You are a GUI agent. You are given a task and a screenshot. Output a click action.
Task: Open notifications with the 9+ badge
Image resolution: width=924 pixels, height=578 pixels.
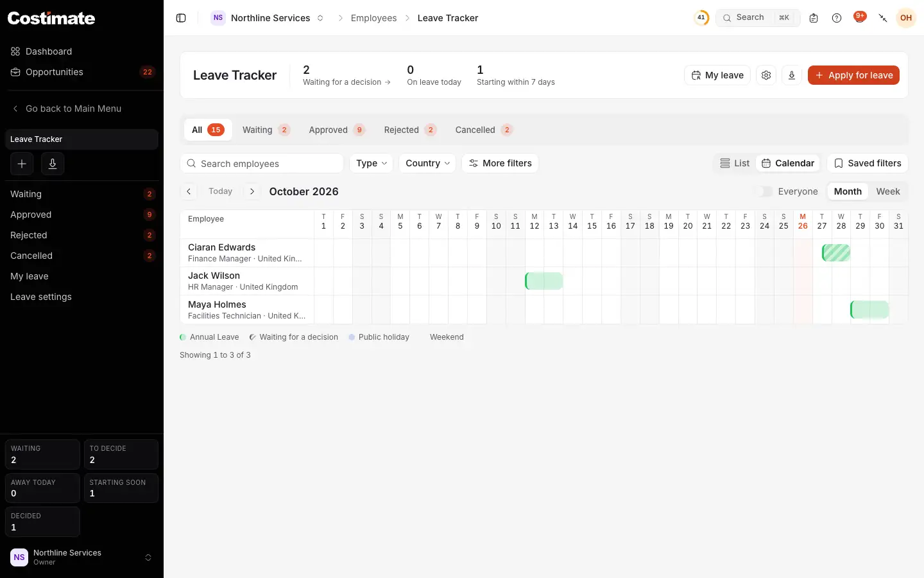[x=860, y=17]
